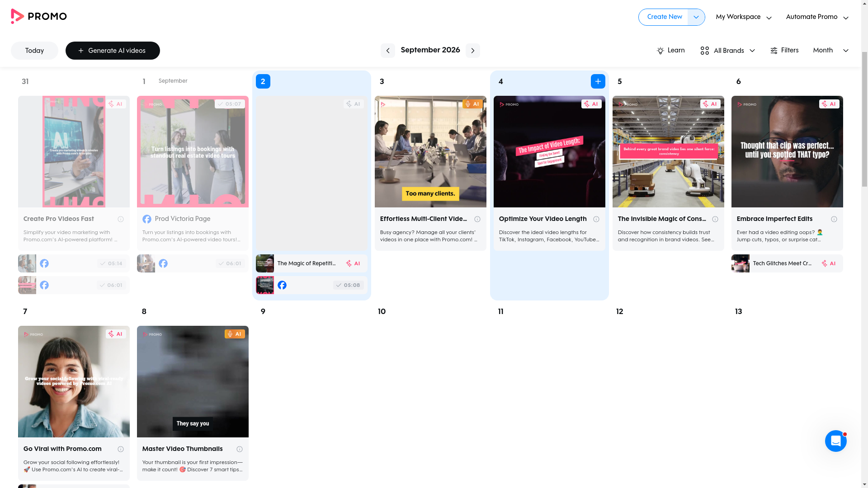Click Create Pro Videos Fast title
The width and height of the screenshot is (868, 488).
point(59,219)
